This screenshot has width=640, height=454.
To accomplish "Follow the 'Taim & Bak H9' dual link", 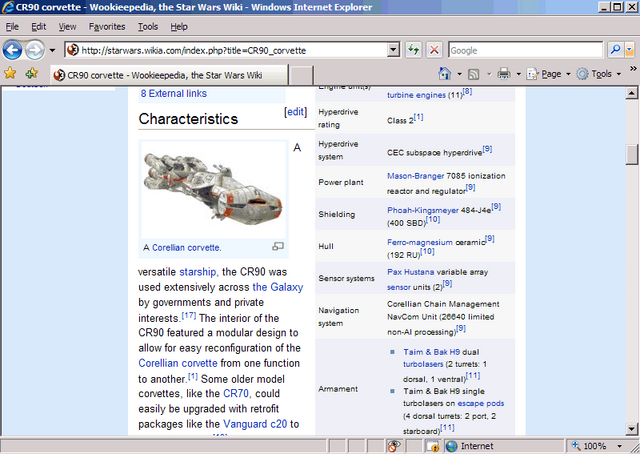I will [x=431, y=352].
